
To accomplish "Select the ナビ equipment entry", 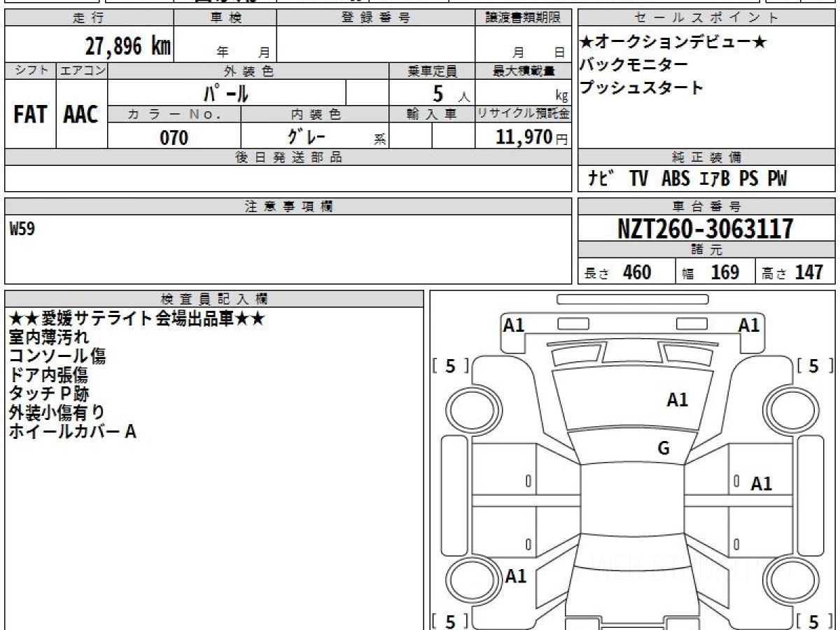I will pyautogui.click(x=601, y=178).
